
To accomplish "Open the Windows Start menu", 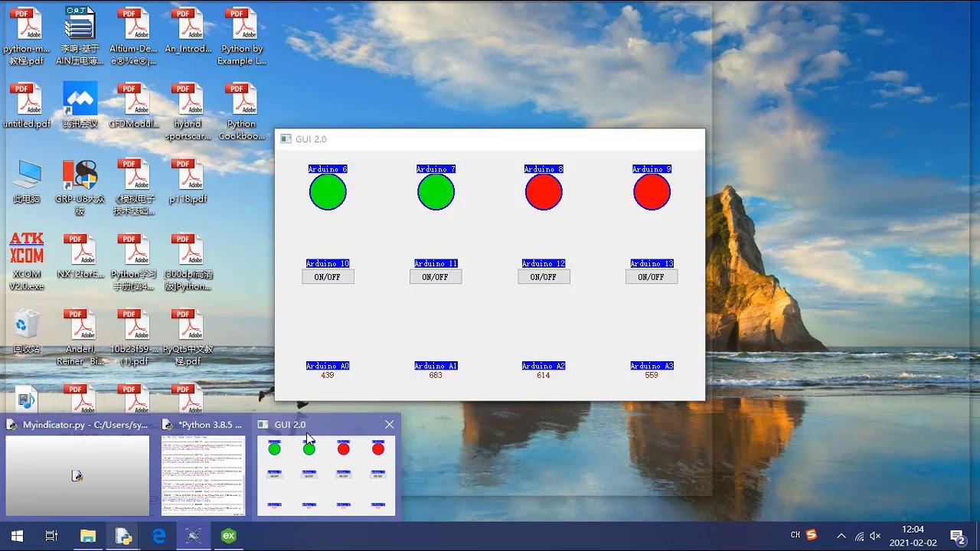I will (x=17, y=536).
